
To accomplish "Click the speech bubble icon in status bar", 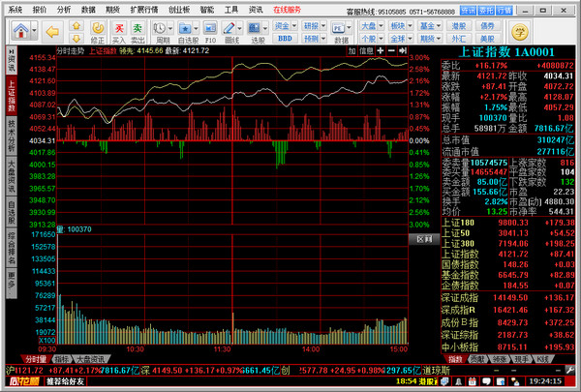I will coord(486,381).
